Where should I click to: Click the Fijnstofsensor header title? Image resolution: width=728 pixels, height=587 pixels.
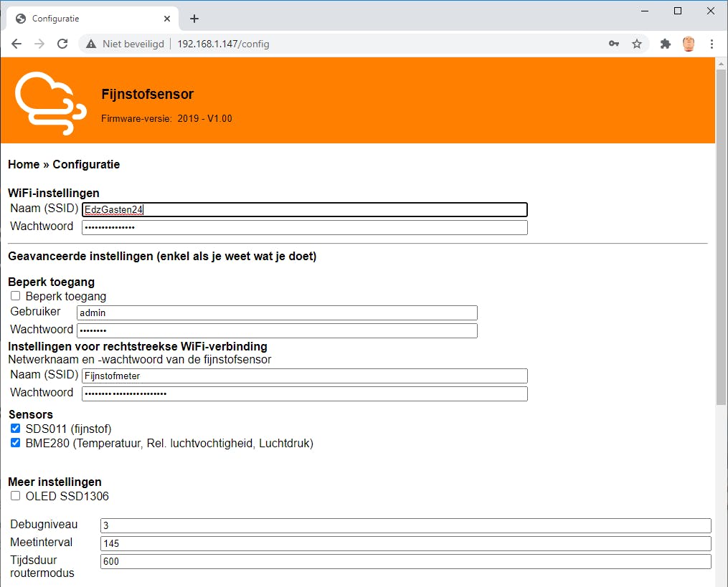tap(148, 94)
